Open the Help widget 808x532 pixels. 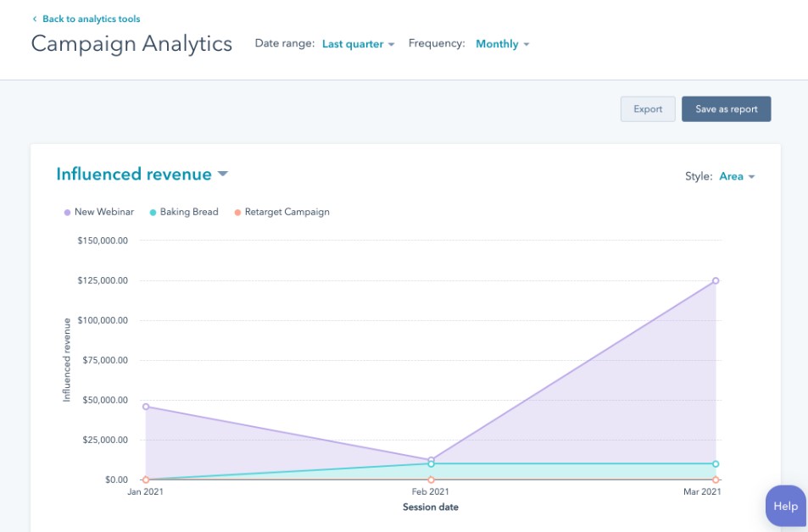[783, 505]
